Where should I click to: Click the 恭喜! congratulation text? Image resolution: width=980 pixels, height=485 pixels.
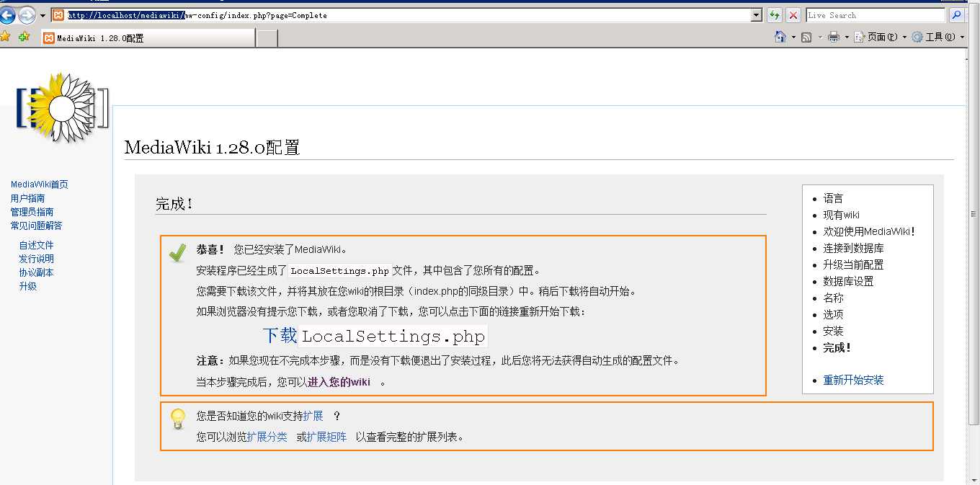(x=210, y=249)
